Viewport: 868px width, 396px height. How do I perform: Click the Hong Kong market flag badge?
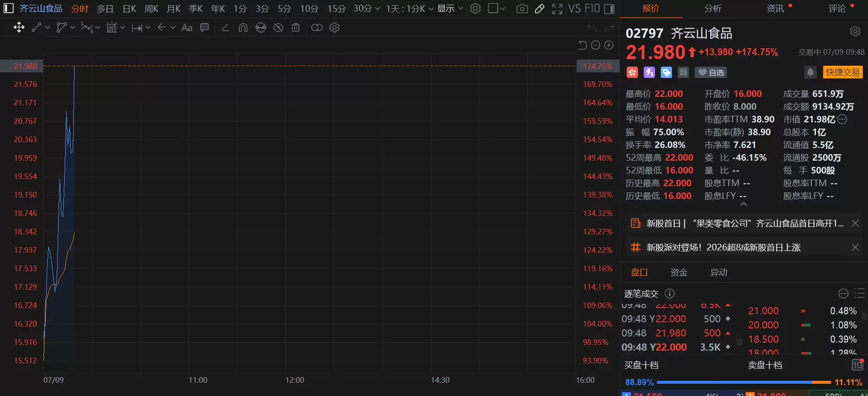632,72
